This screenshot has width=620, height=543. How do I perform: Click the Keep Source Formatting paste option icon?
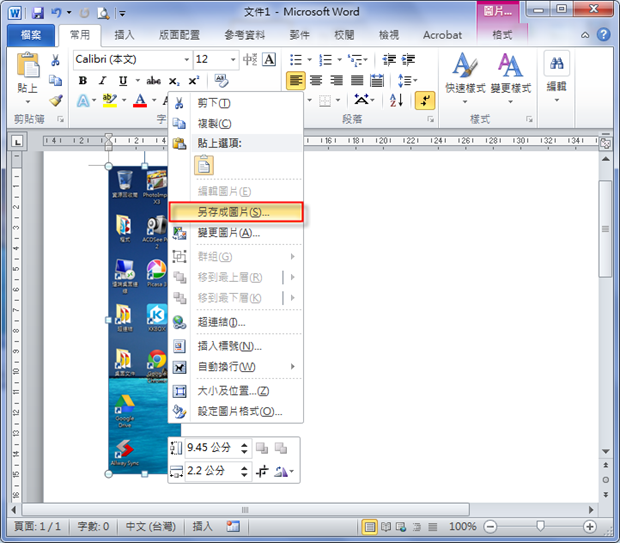coord(204,165)
